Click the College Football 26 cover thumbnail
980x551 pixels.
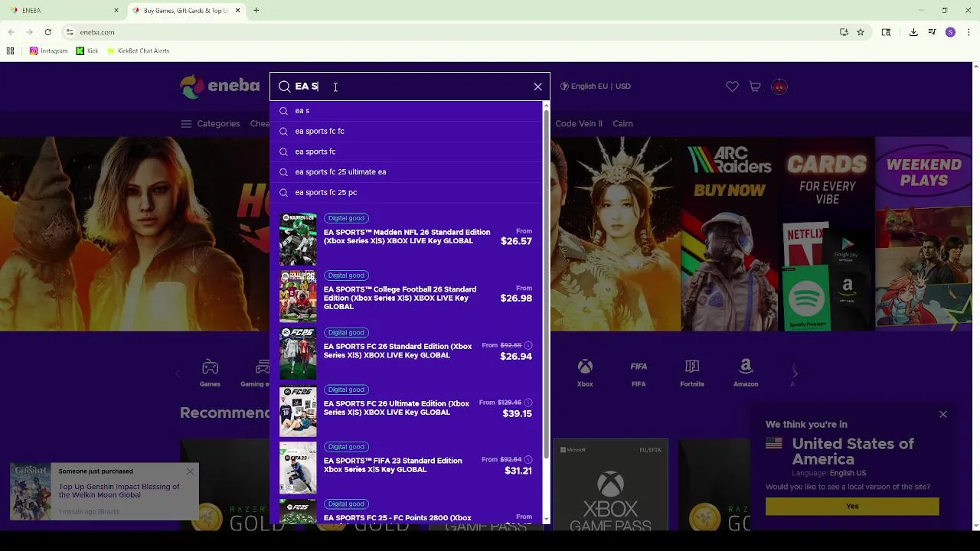[x=298, y=296]
